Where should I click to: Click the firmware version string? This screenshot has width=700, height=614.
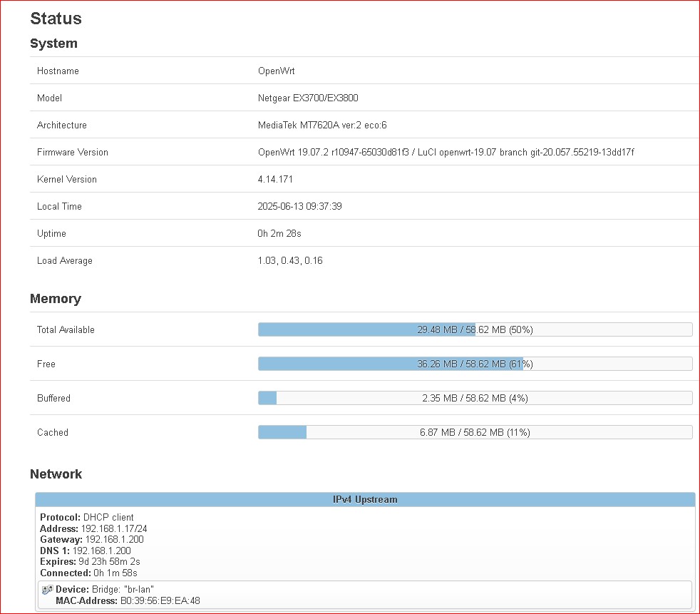446,153
